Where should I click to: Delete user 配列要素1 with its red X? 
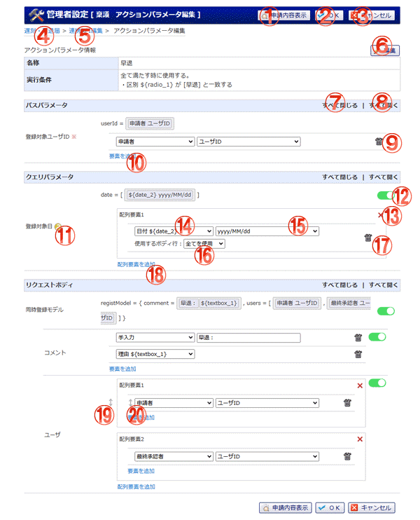point(360,385)
